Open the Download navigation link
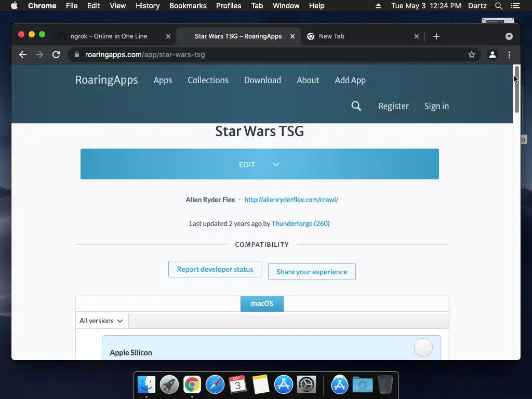 tap(262, 80)
